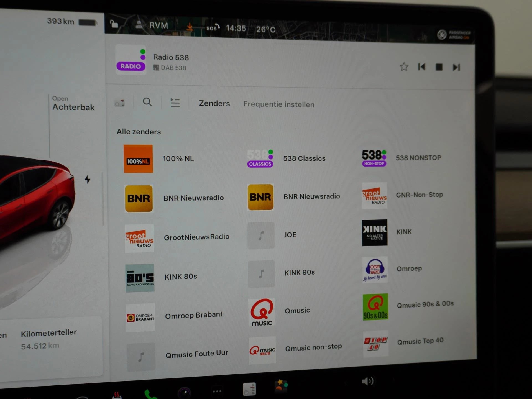Viewport: 532px width, 399px height.
Task: Stop radio playback
Action: pyautogui.click(x=439, y=67)
